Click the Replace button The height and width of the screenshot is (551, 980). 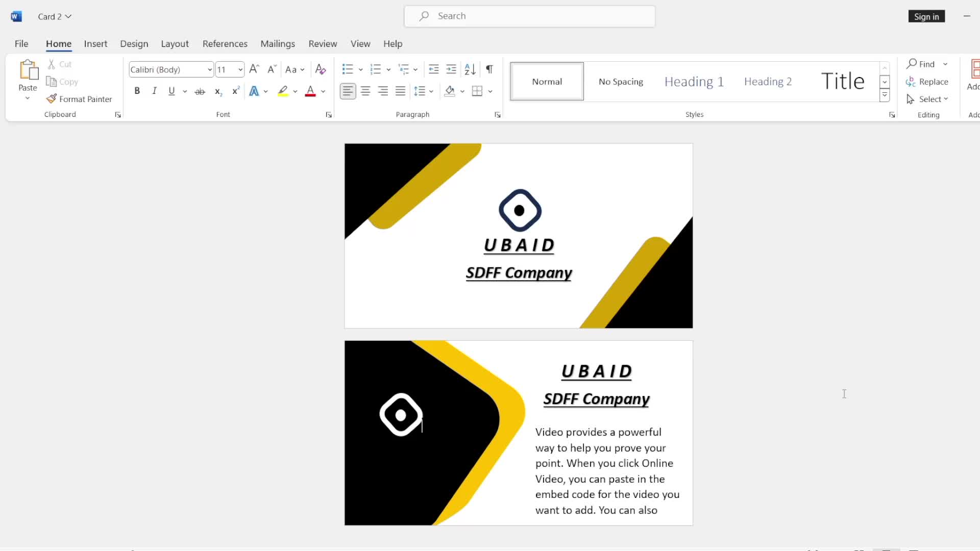(927, 82)
